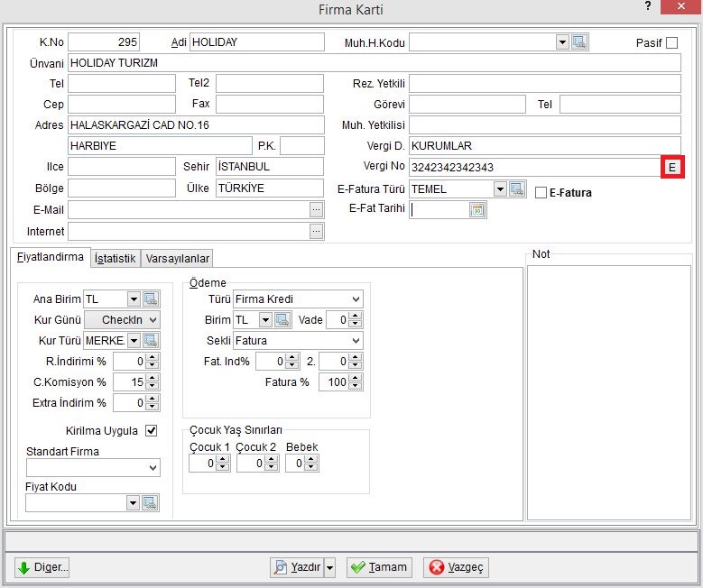The image size is (703, 588).
Task: Open the Standart Firma dropdown
Action: [153, 468]
